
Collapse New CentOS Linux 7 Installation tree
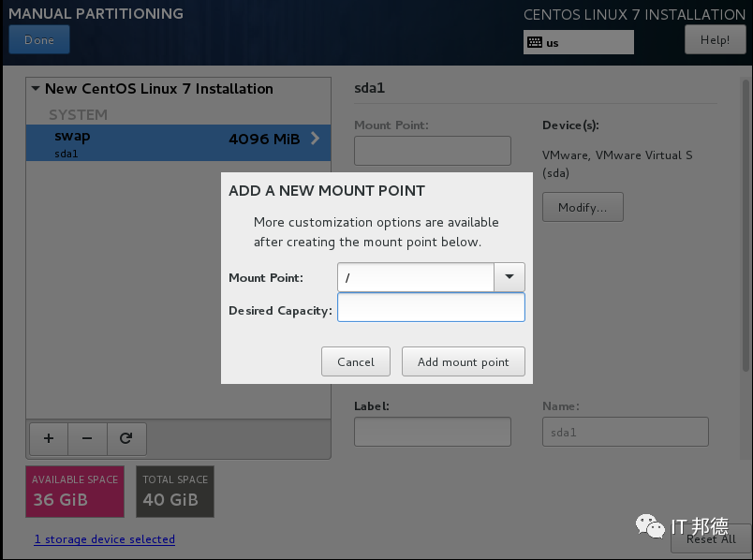[x=36, y=88]
